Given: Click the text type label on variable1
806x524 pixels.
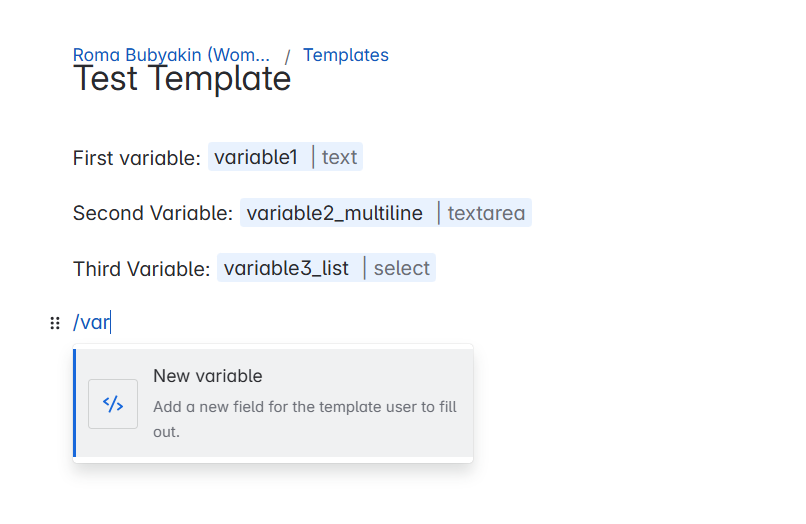Looking at the screenshot, I should coord(339,157).
